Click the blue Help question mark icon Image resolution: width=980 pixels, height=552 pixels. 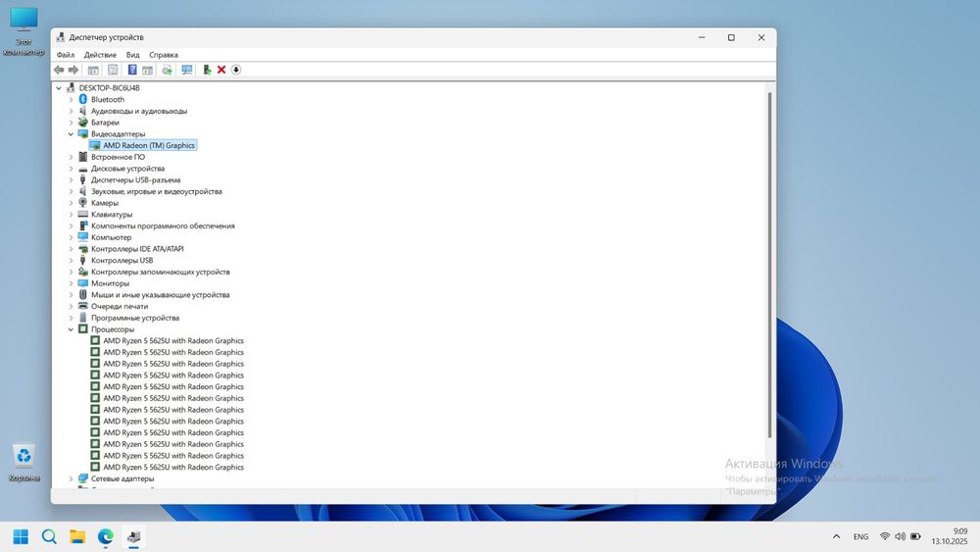(132, 70)
